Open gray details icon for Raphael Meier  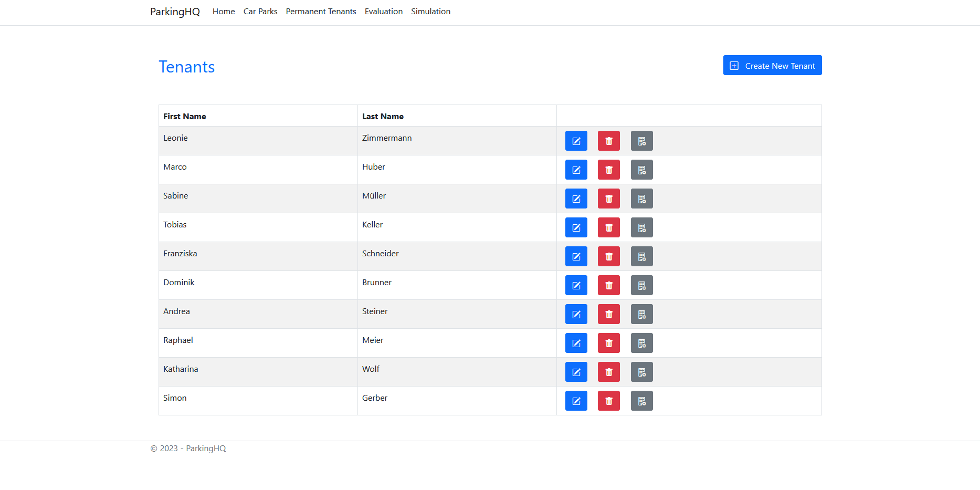[x=641, y=343]
